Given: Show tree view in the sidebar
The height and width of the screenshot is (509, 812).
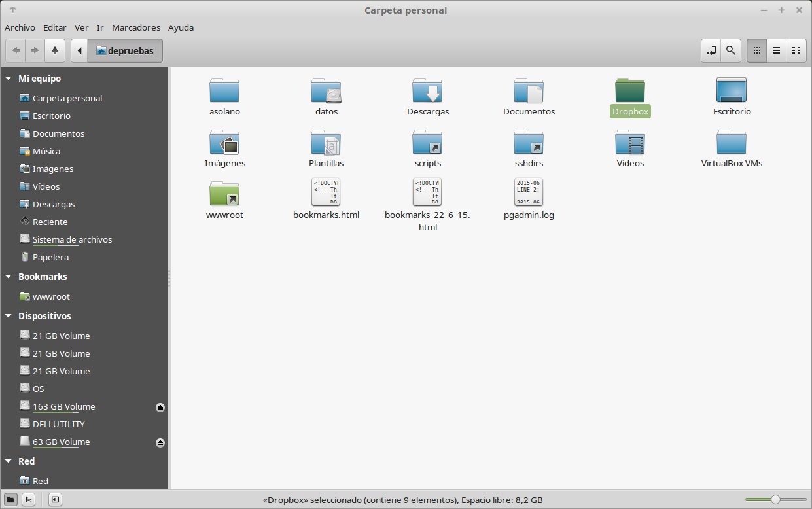Looking at the screenshot, I should (28, 500).
